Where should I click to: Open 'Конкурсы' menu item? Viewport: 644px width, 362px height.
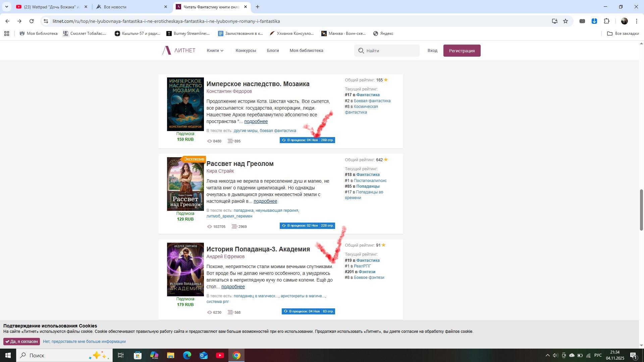246,51
